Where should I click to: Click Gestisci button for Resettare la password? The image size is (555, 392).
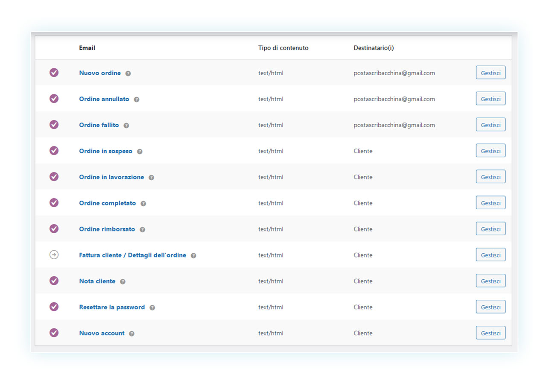click(491, 307)
